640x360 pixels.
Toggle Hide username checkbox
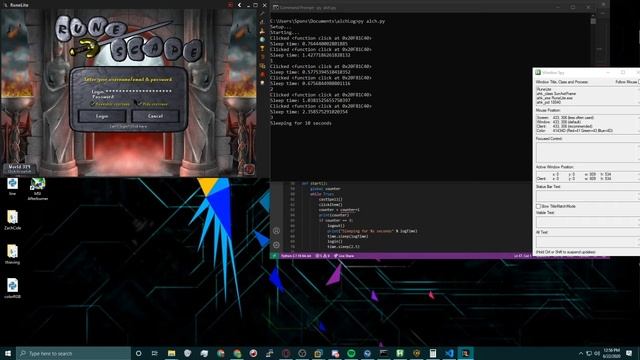pyautogui.click(x=139, y=104)
